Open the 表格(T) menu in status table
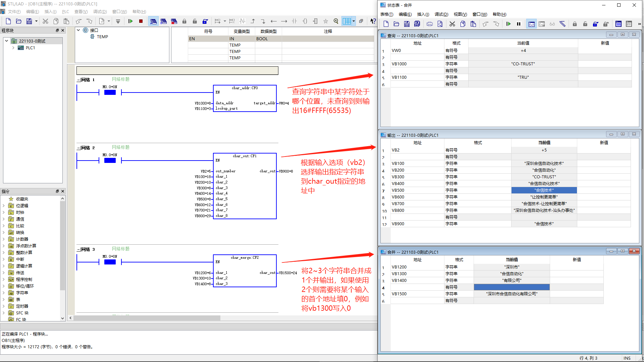 (x=387, y=14)
